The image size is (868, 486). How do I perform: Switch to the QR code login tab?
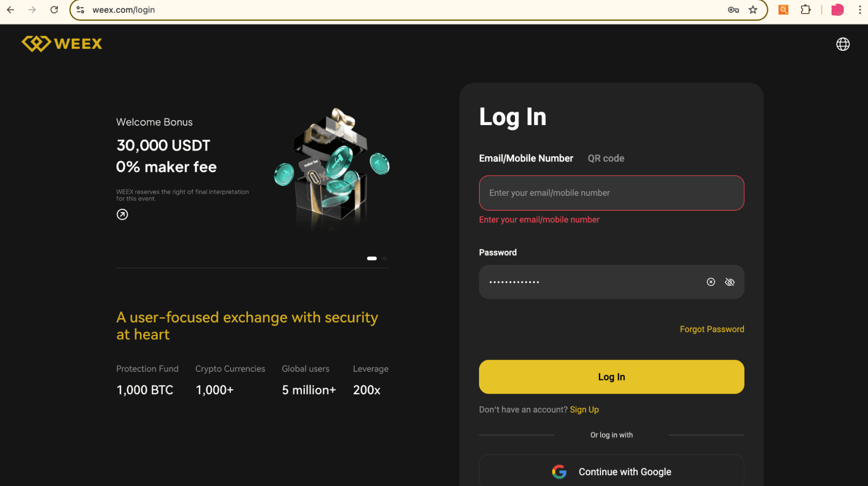tap(606, 158)
